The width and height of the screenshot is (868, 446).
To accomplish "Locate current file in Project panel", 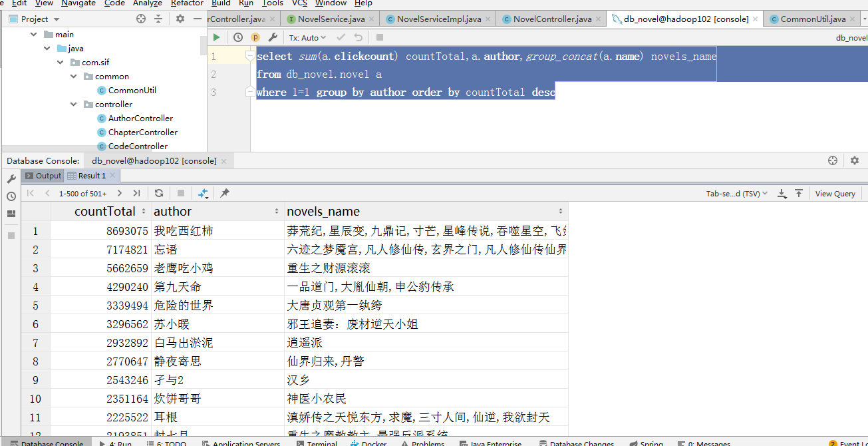I will 141,19.
